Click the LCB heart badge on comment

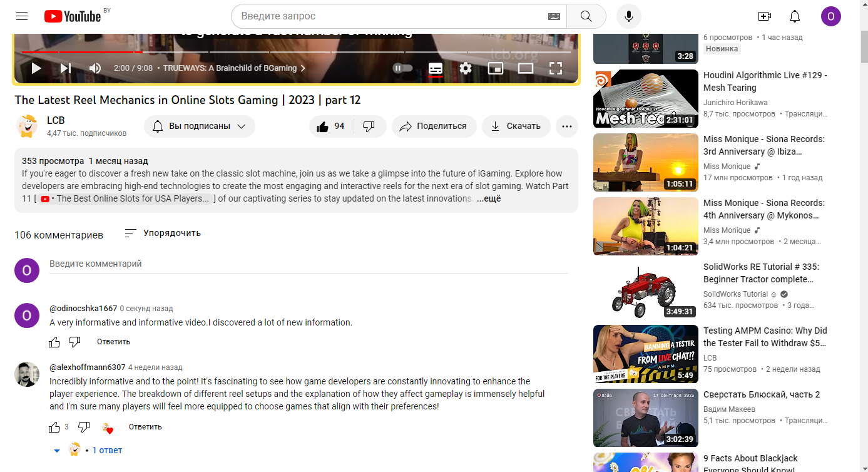(108, 428)
